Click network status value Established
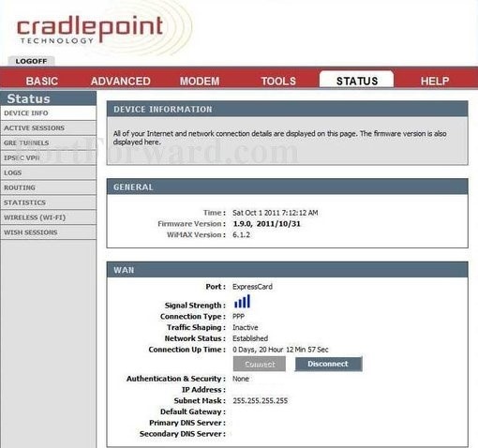The image size is (478, 448). (250, 338)
